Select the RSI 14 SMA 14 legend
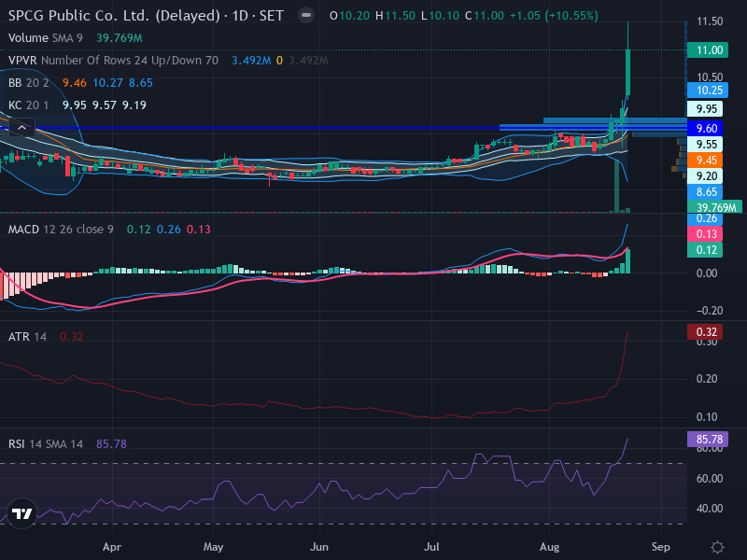Image resolution: width=747 pixels, height=560 pixels. (x=45, y=444)
